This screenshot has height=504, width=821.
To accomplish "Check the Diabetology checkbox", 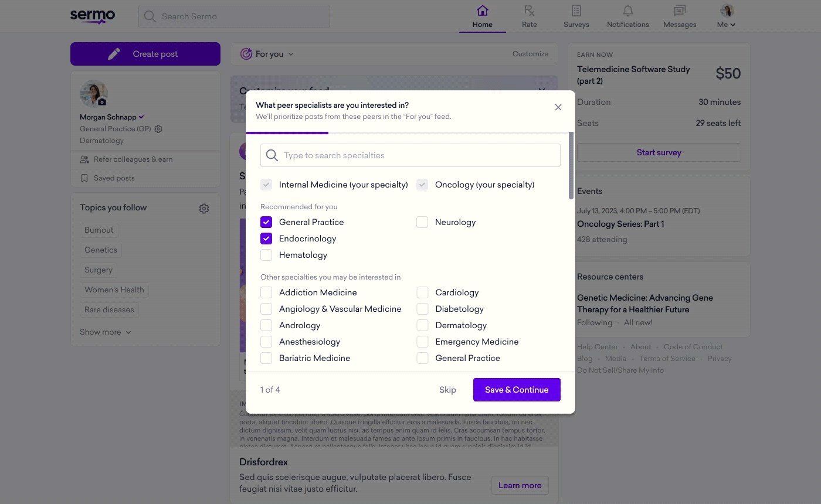I will tap(422, 309).
